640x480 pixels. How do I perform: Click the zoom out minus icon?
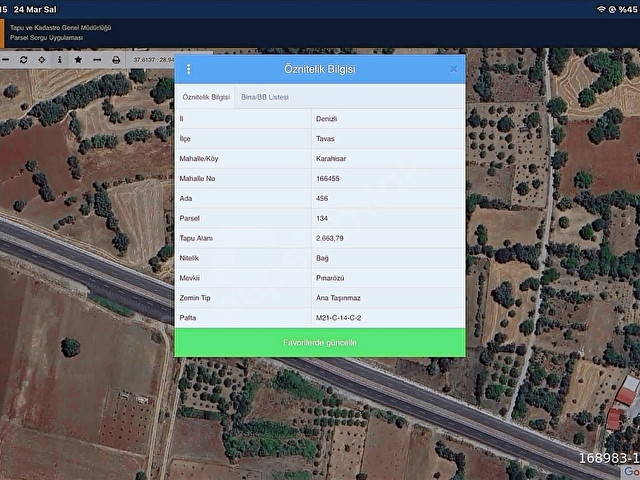pyautogui.click(x=5, y=60)
